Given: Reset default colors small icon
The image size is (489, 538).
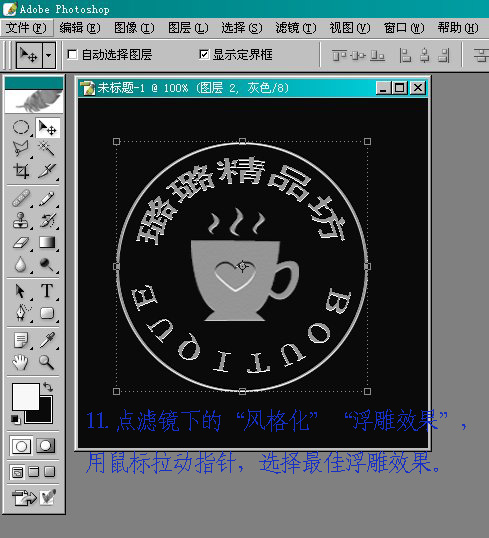Looking at the screenshot, I should [15, 419].
